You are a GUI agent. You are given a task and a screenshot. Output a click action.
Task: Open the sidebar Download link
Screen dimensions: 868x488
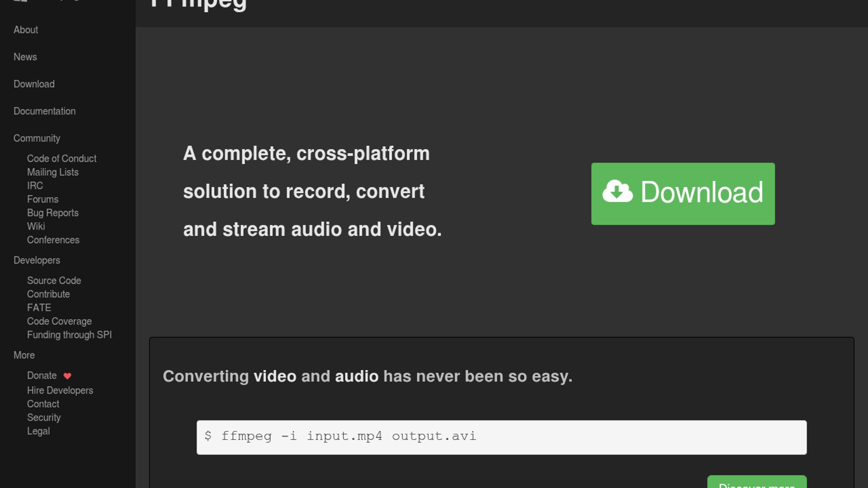point(34,84)
